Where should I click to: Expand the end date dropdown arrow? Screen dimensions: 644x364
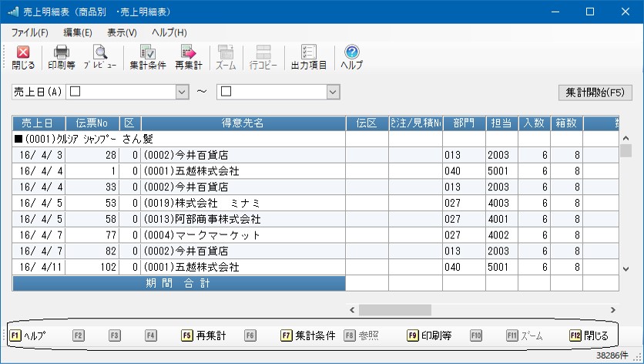(333, 92)
